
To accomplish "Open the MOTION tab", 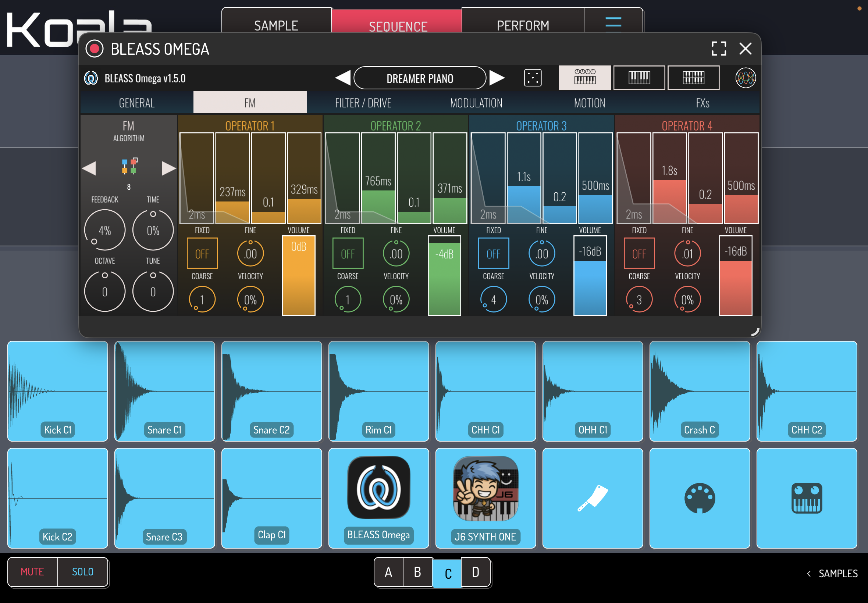I will click(590, 103).
